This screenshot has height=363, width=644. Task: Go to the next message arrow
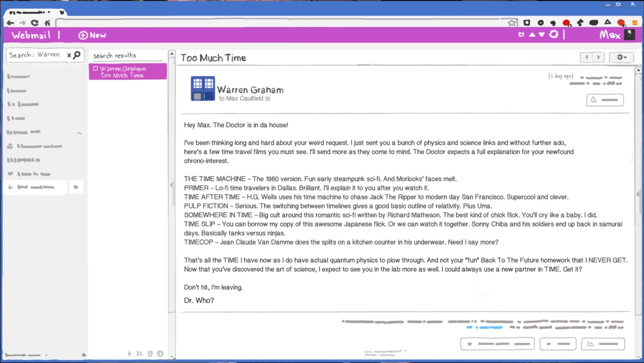(599, 57)
